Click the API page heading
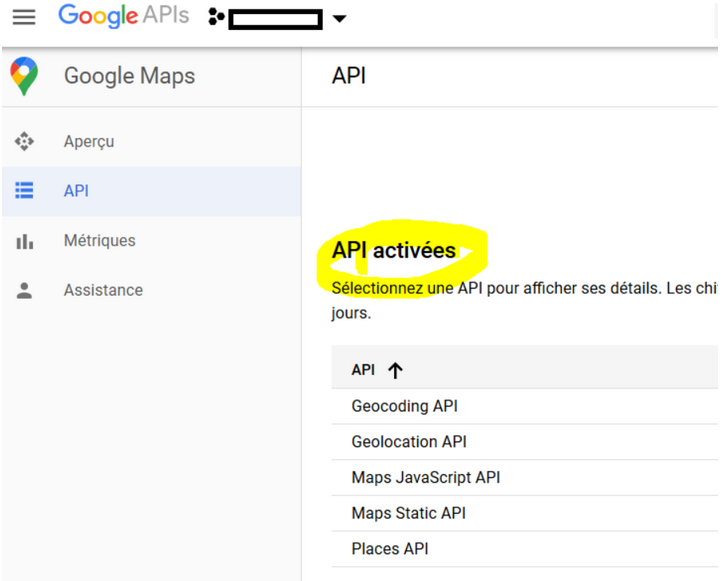This screenshot has width=727, height=581. tap(349, 76)
